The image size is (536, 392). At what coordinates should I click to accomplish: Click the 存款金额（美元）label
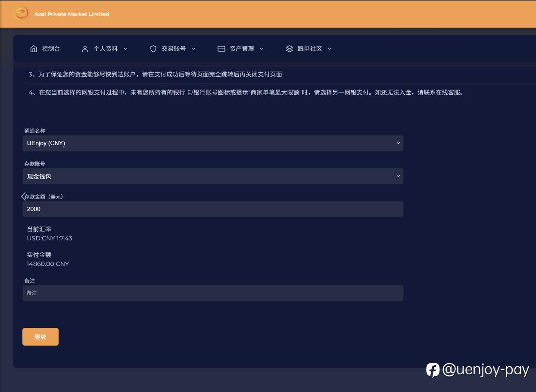[x=44, y=197]
